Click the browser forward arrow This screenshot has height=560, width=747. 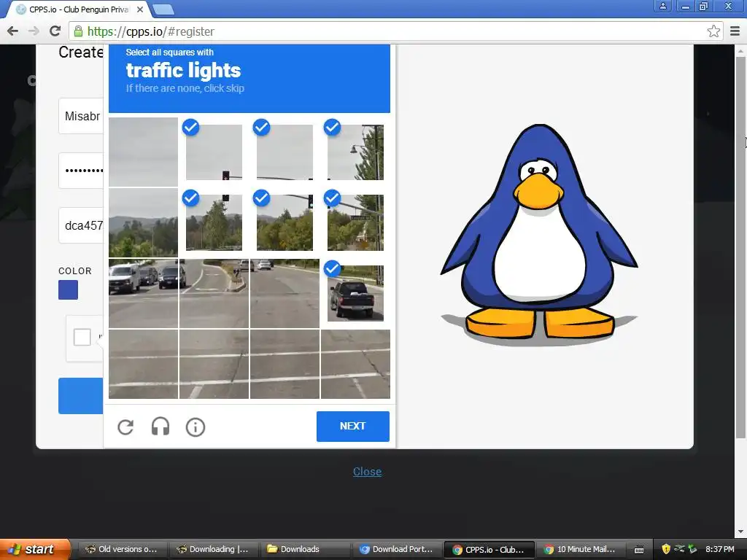click(34, 31)
